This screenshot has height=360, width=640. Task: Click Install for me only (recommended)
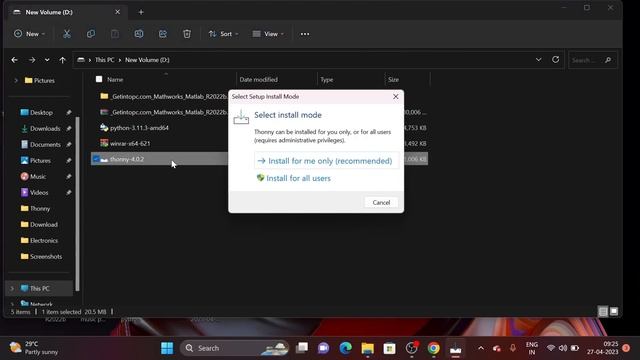[x=326, y=161]
